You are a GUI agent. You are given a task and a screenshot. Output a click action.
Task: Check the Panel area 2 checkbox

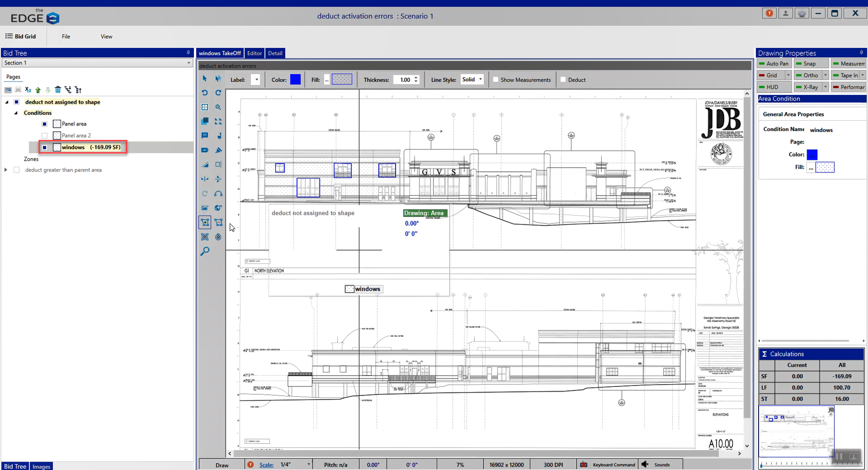[x=45, y=136]
